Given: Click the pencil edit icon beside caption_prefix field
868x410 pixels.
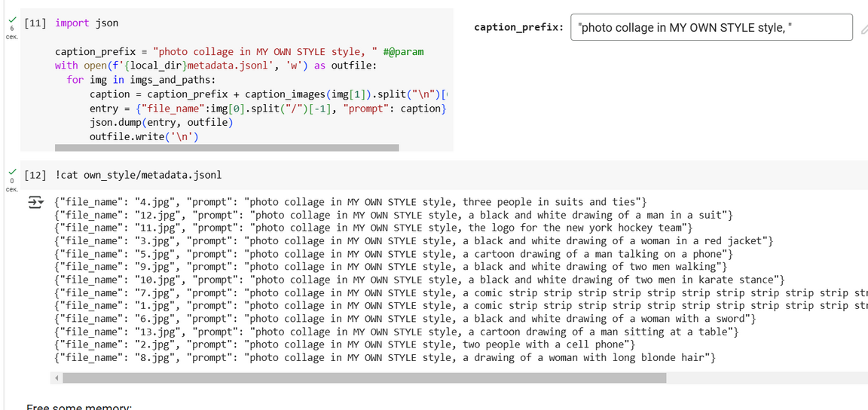Looking at the screenshot, I should pos(863,29).
